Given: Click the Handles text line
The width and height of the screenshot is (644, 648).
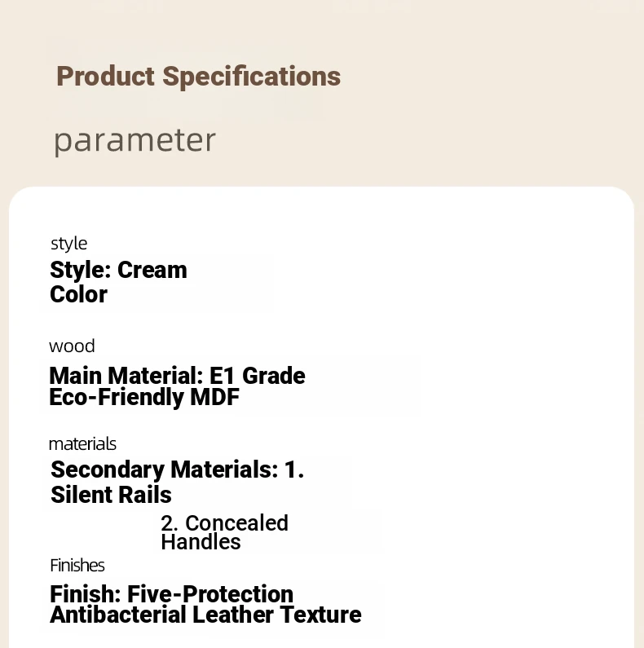Looking at the screenshot, I should pyautogui.click(x=201, y=542).
